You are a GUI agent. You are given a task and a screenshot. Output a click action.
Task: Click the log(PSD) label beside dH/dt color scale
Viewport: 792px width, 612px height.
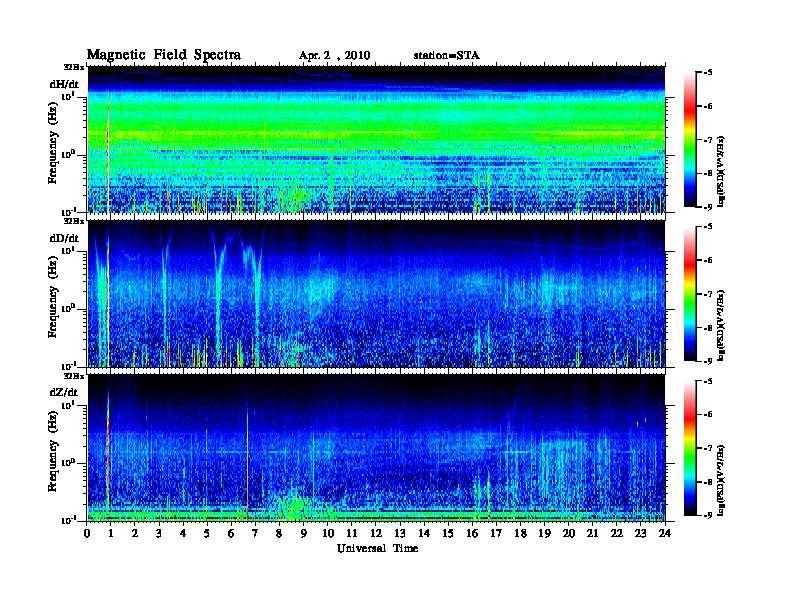[x=722, y=171]
